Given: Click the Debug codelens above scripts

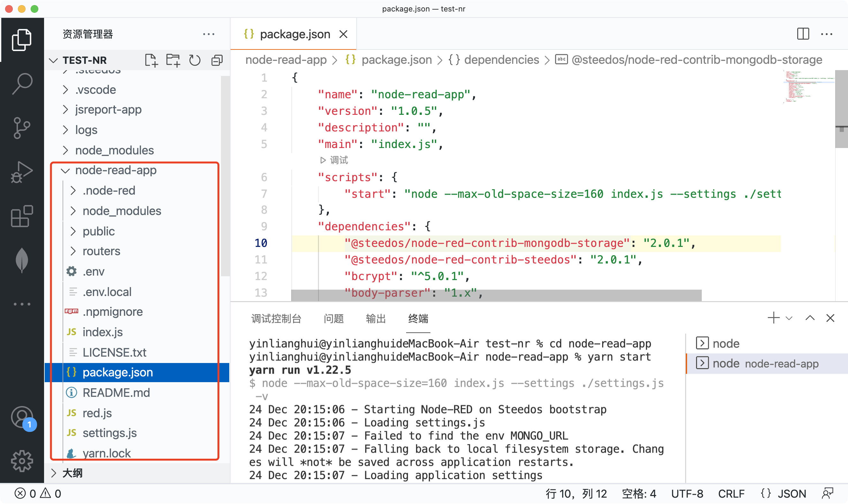Looking at the screenshot, I should [x=334, y=160].
